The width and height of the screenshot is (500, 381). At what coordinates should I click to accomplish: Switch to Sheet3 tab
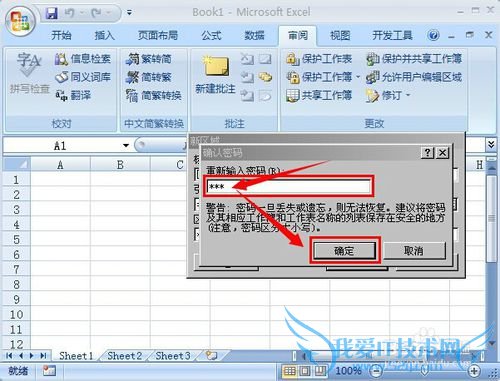click(x=173, y=356)
